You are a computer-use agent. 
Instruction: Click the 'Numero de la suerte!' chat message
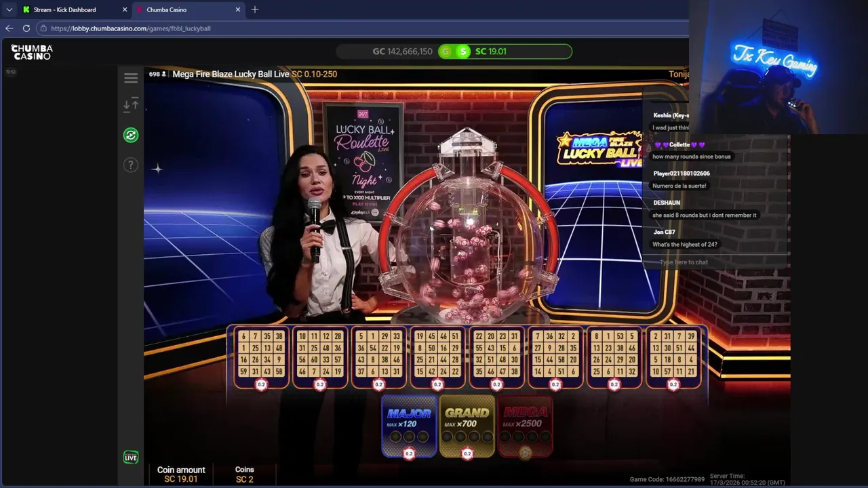679,186
